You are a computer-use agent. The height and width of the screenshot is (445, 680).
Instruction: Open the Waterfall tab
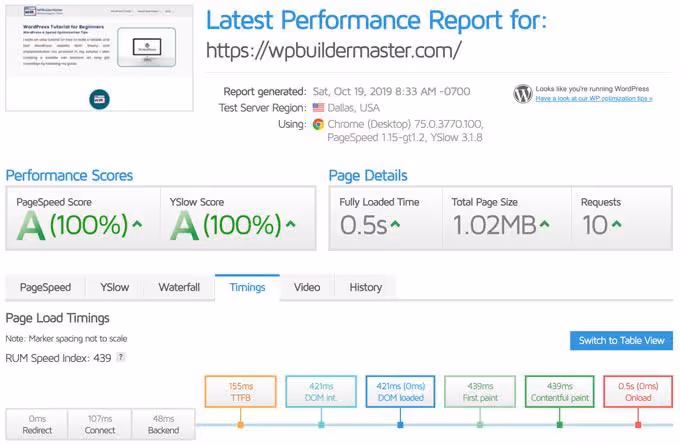click(179, 287)
